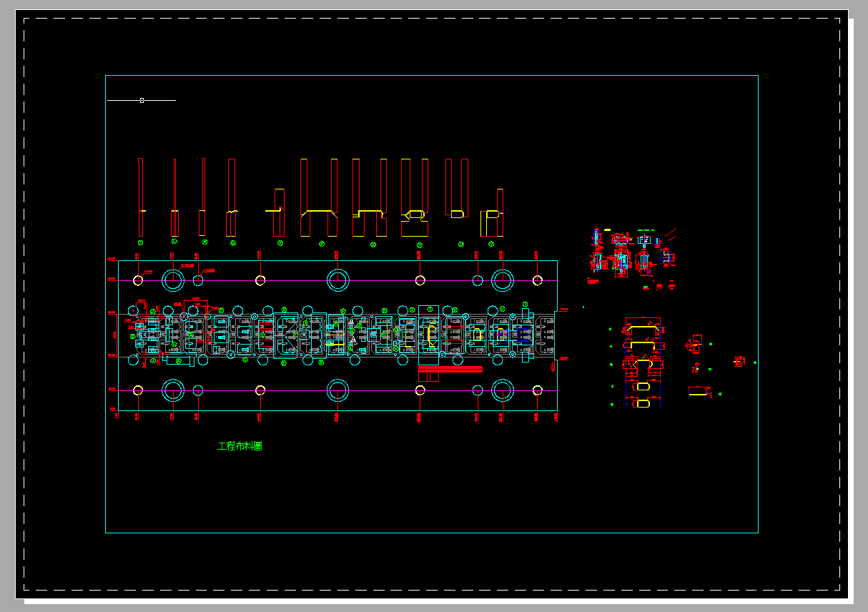This screenshot has width=868, height=612.
Task: Click a green dot marker beside the right-side details
Action: [611, 330]
